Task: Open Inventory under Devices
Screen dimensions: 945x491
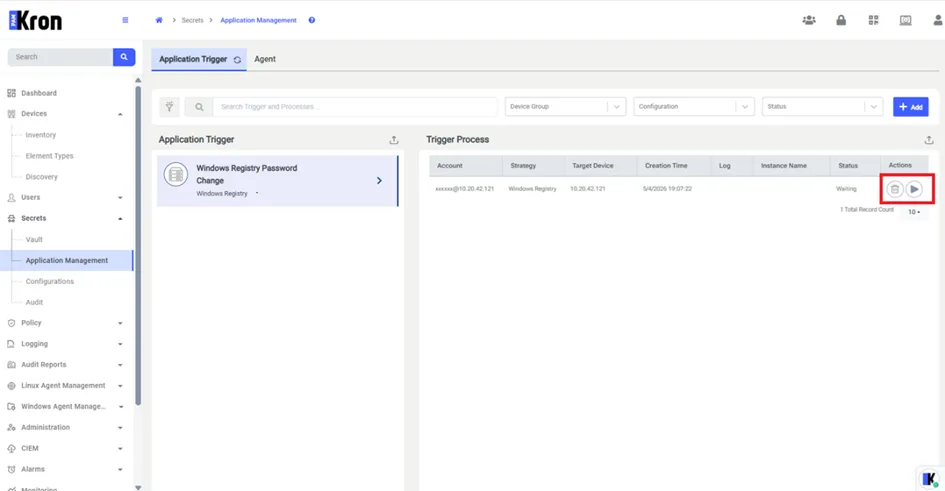Action: (40, 135)
